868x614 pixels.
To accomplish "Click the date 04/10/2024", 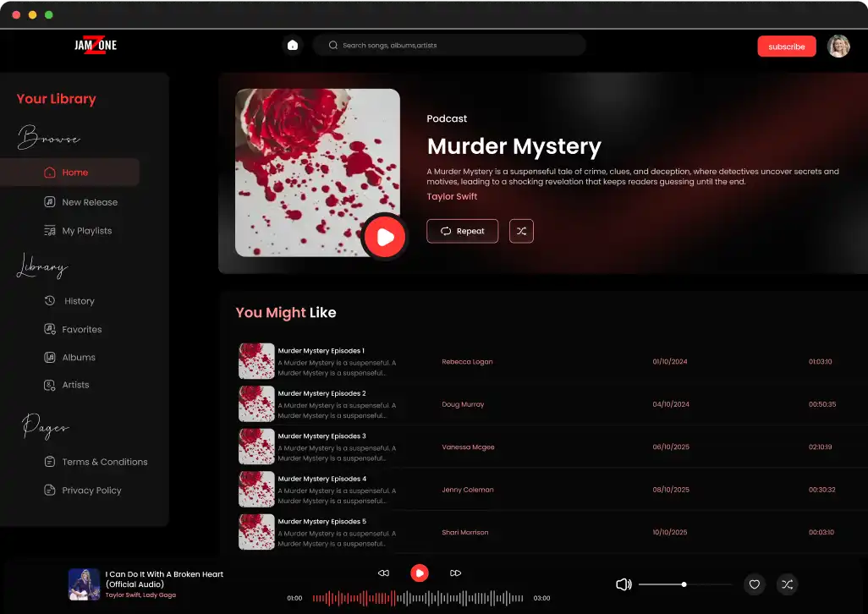I will [671, 404].
